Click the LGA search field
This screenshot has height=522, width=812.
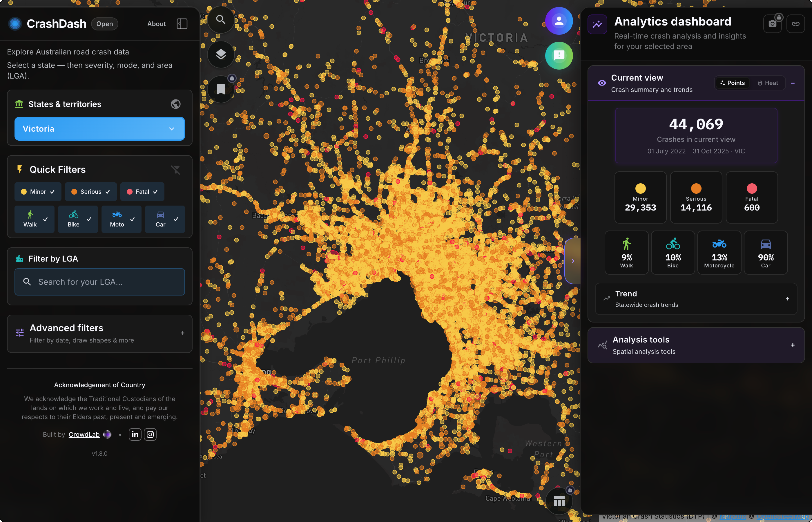[x=100, y=282]
